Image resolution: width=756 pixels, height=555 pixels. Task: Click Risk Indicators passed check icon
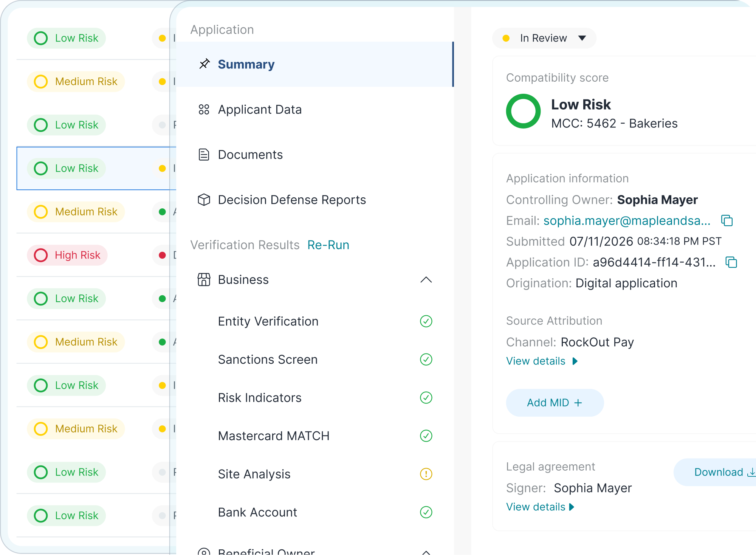coord(426,398)
